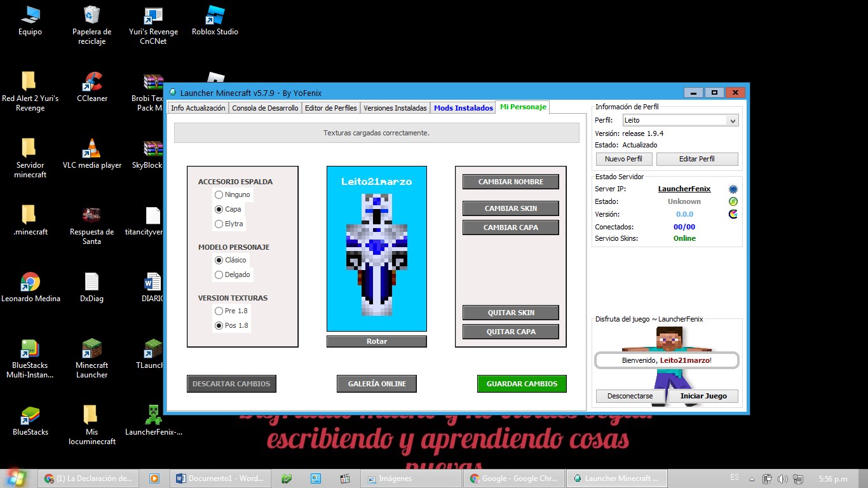The width and height of the screenshot is (868, 488).
Task: Open the Consola de Desarrollo tab
Action: tap(265, 108)
